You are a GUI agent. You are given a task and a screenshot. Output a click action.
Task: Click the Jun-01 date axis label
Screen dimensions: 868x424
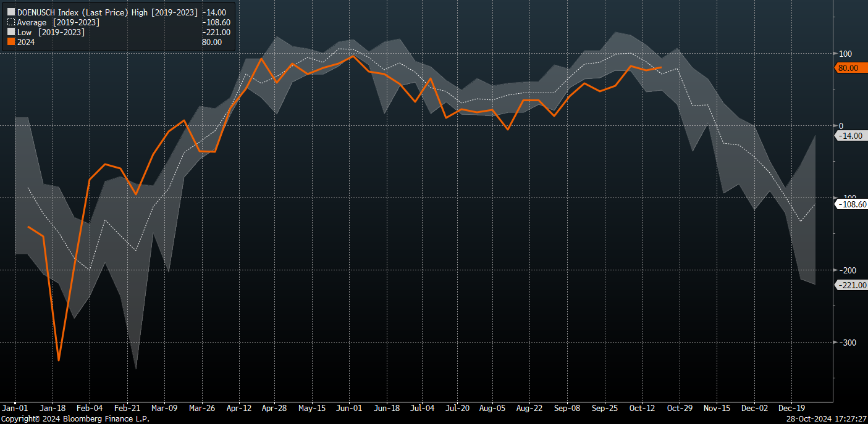pyautogui.click(x=350, y=409)
